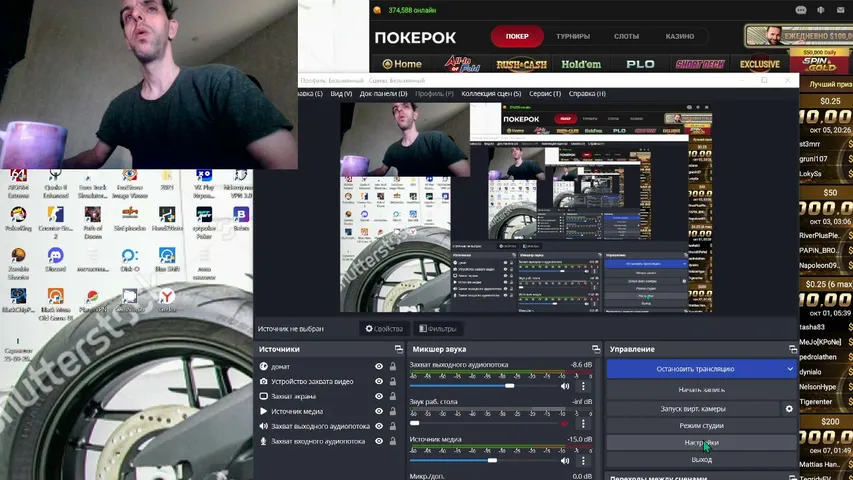The width and height of the screenshot is (853, 480).
Task: Open VK Play desktop shortcut
Action: tap(204, 183)
